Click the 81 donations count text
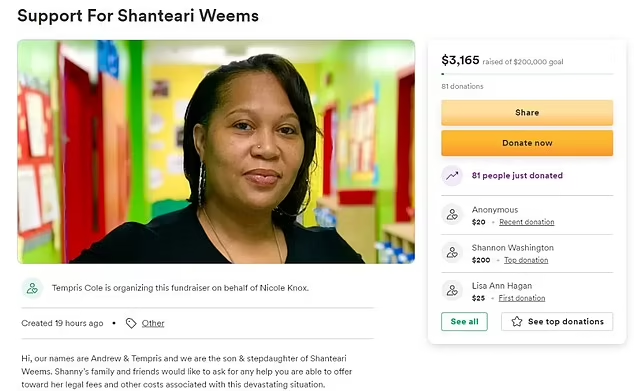Image resolution: width=634 pixels, height=391 pixels. pyautogui.click(x=462, y=86)
